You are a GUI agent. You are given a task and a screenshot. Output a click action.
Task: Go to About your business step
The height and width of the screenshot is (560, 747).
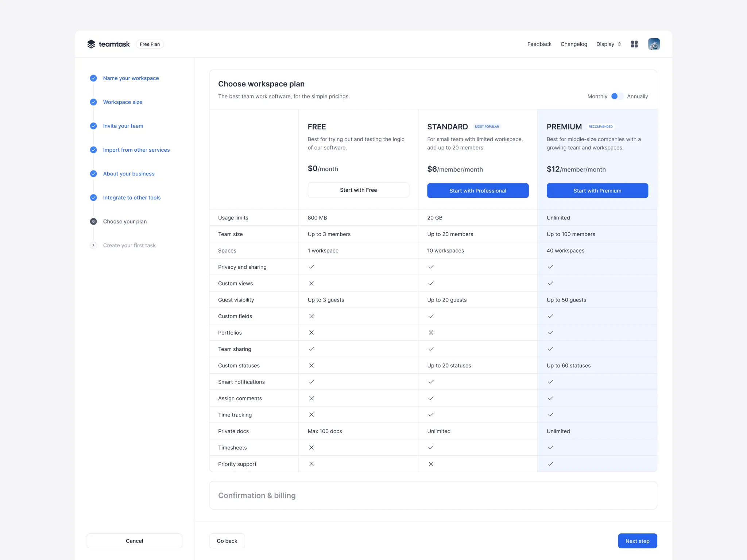[x=129, y=174]
